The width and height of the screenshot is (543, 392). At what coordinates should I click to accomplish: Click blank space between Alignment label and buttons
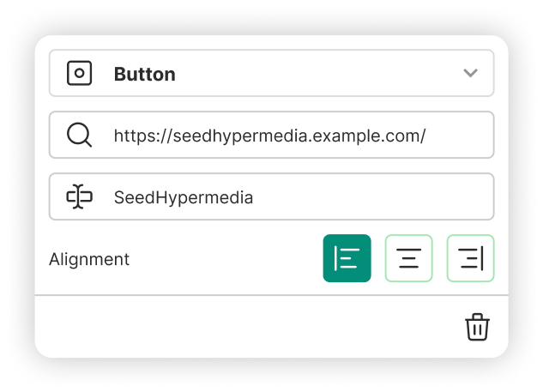click(223, 259)
